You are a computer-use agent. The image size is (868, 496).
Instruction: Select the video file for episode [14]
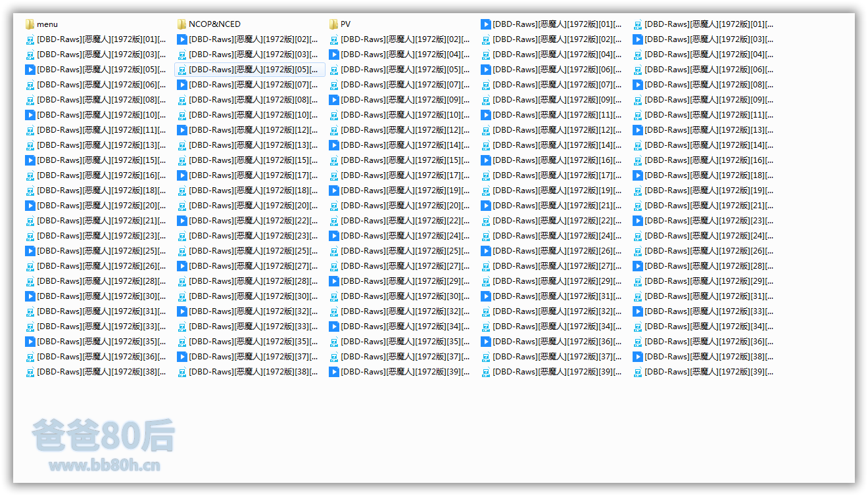pos(400,145)
